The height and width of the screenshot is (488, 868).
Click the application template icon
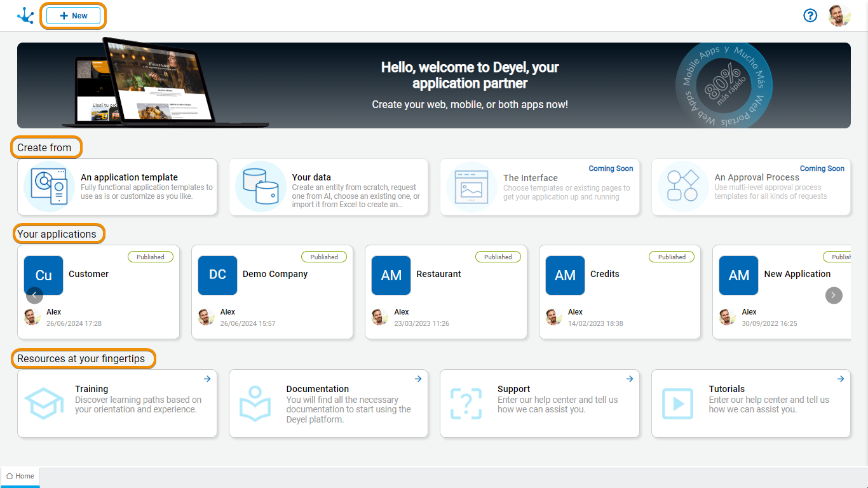[x=50, y=187]
